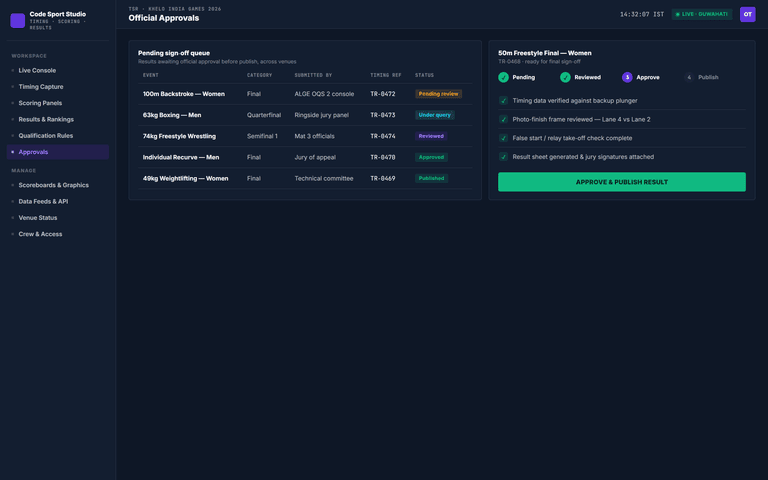Open the OT user avatar

747,14
